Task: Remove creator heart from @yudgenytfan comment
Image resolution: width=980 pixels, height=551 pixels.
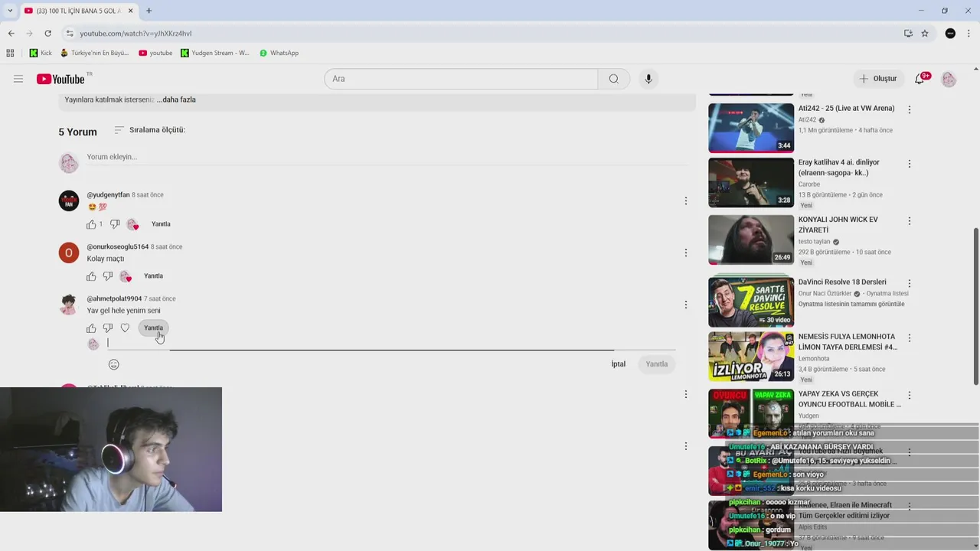Action: [x=132, y=224]
